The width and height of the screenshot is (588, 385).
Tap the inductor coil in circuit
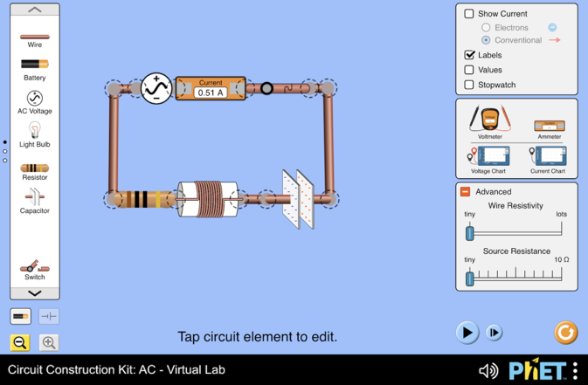click(208, 199)
